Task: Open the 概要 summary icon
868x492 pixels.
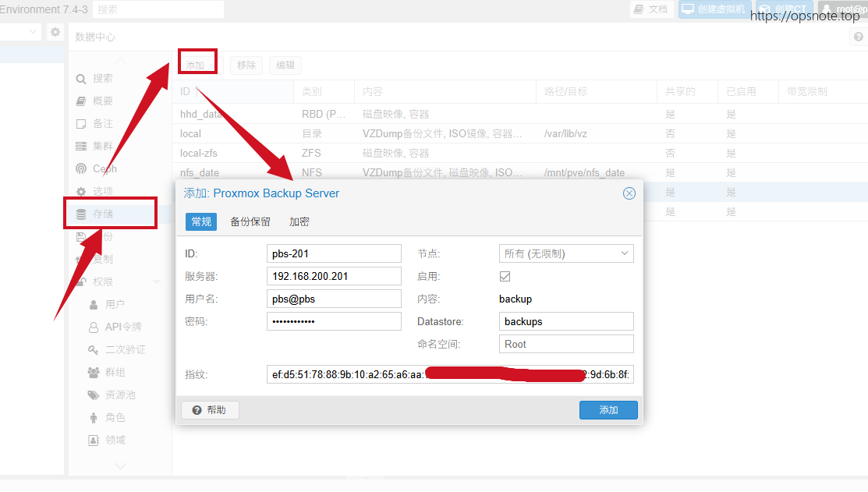Action: tap(81, 101)
